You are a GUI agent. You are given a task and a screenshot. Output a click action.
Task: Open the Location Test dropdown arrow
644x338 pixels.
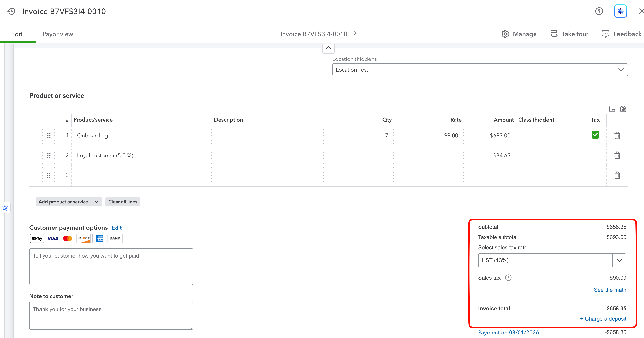tap(621, 70)
